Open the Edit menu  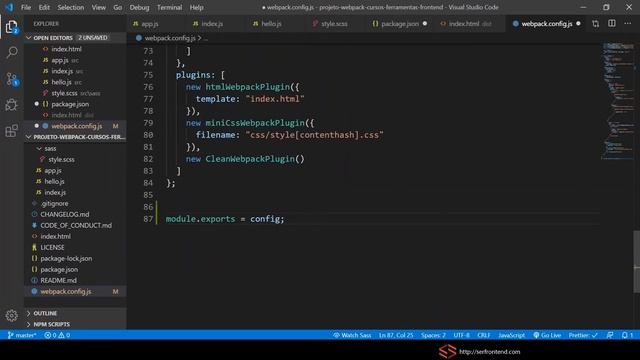[x=44, y=7]
